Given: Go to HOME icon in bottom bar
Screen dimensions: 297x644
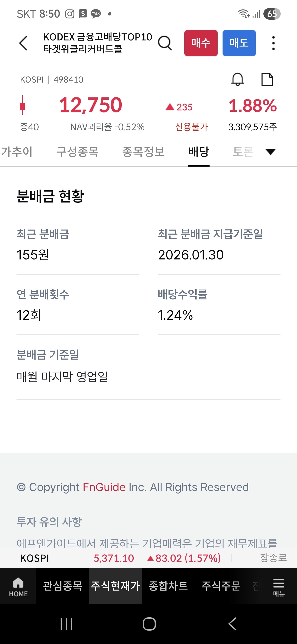Looking at the screenshot, I should coord(18,586).
